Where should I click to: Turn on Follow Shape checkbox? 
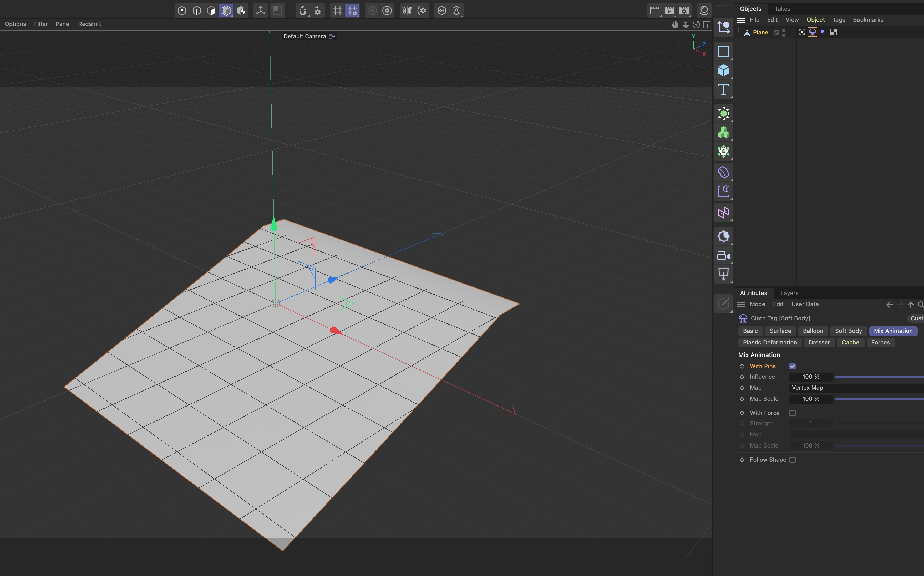point(793,460)
